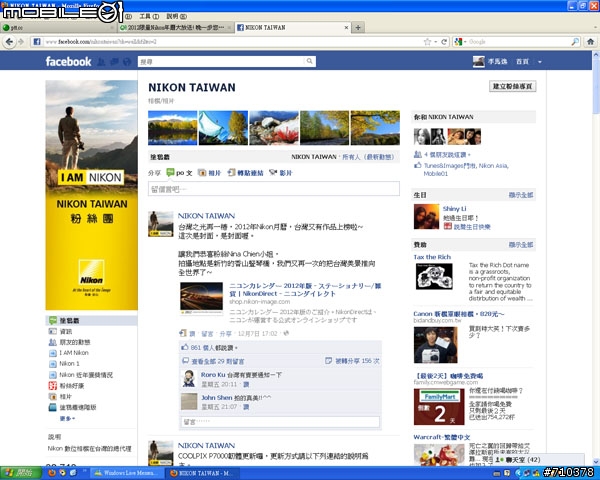600x480 pixels.
Task: Open Facebook notifications globe icon
Action: (127, 62)
